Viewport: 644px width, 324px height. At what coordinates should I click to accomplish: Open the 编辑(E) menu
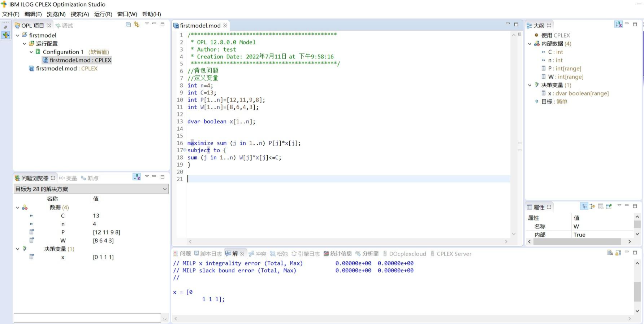(x=33, y=14)
